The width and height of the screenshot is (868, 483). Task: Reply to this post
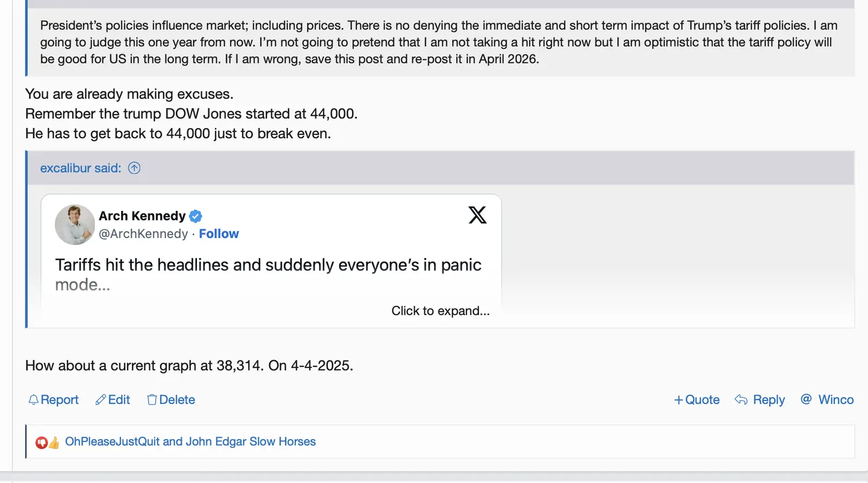click(x=759, y=400)
